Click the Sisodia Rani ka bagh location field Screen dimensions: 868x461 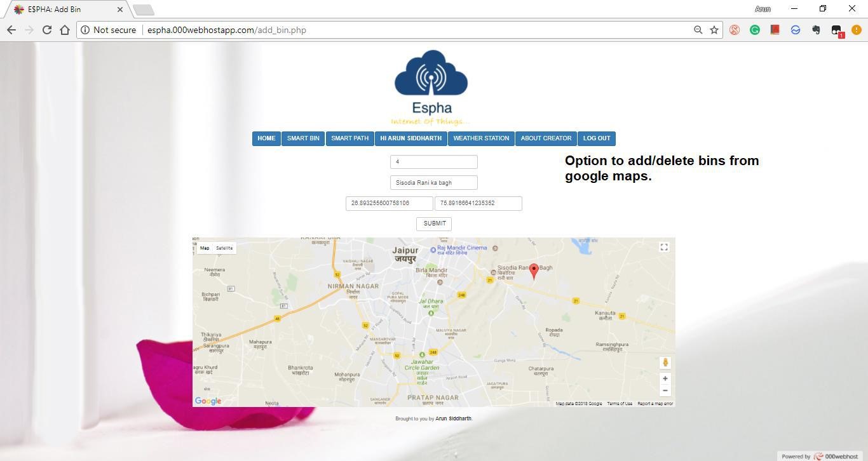[x=434, y=183]
